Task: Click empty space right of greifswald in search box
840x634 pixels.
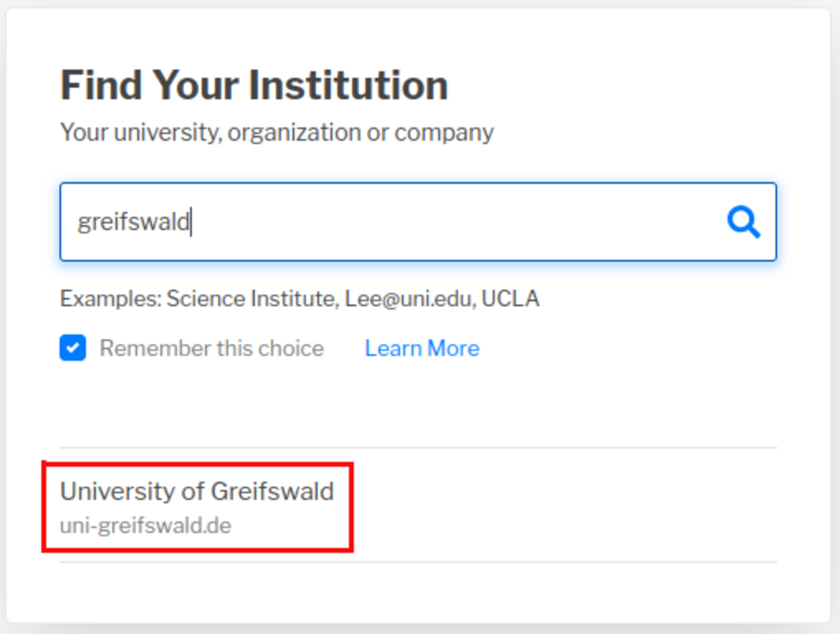Action: tap(455, 222)
